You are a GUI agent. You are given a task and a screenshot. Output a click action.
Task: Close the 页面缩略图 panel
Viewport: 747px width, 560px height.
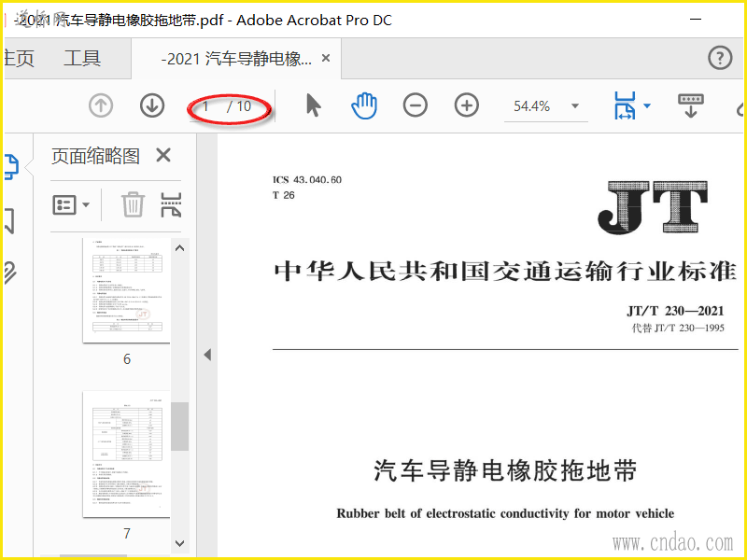[163, 155]
